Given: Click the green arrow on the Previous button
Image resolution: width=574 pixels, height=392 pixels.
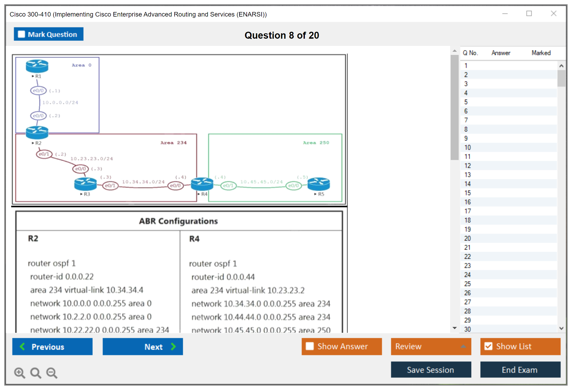Looking at the screenshot, I should coord(22,346).
